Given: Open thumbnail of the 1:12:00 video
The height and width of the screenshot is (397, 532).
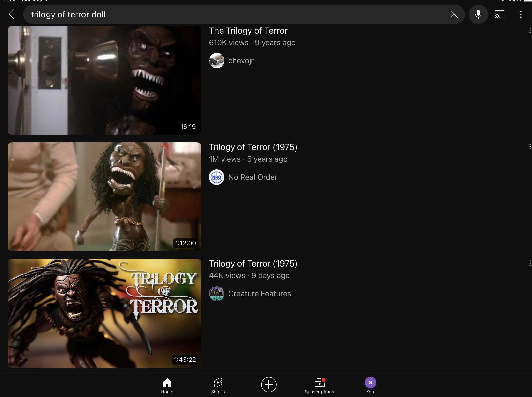Looking at the screenshot, I should [x=104, y=197].
